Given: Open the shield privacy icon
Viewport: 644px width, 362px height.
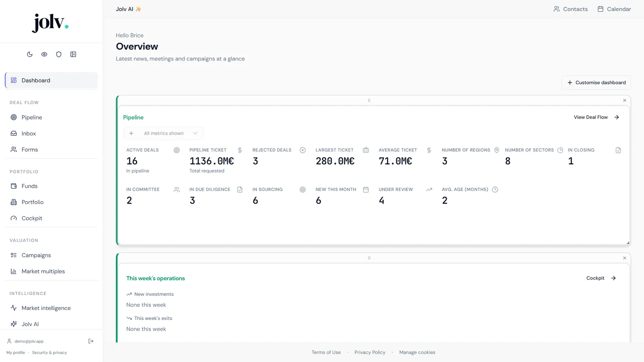Looking at the screenshot, I should (59, 54).
